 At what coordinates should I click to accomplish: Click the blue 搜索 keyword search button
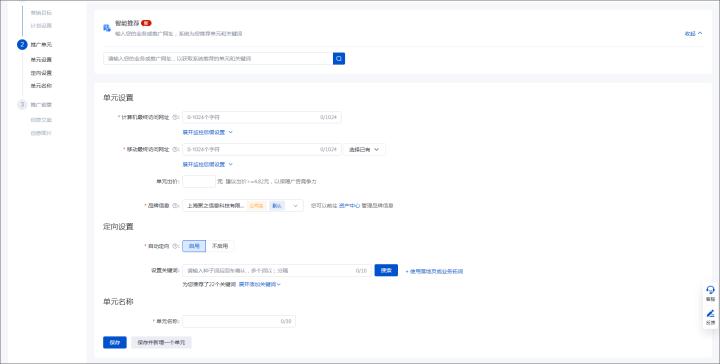coord(386,270)
